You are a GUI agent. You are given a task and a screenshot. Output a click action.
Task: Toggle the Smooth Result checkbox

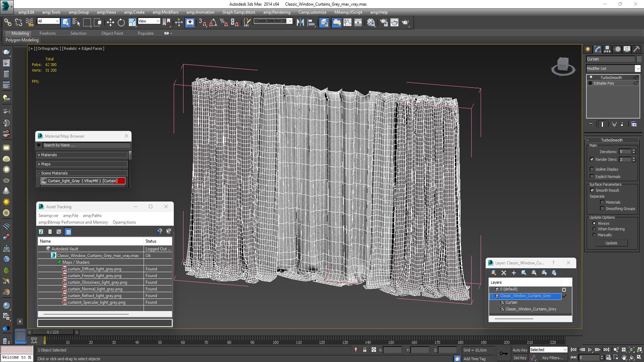[592, 190]
